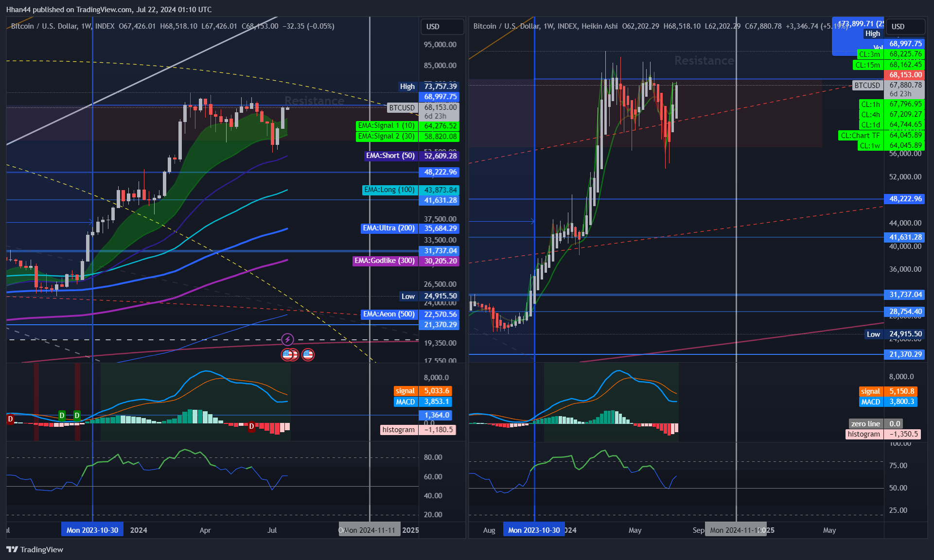This screenshot has height=560, width=934.
Task: Click the Low 24,915.50 label on left chart
Action: [429, 296]
